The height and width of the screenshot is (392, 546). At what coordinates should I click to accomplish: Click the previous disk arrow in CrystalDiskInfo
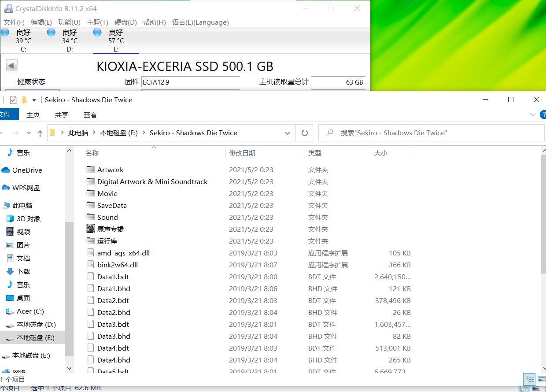click(11, 66)
